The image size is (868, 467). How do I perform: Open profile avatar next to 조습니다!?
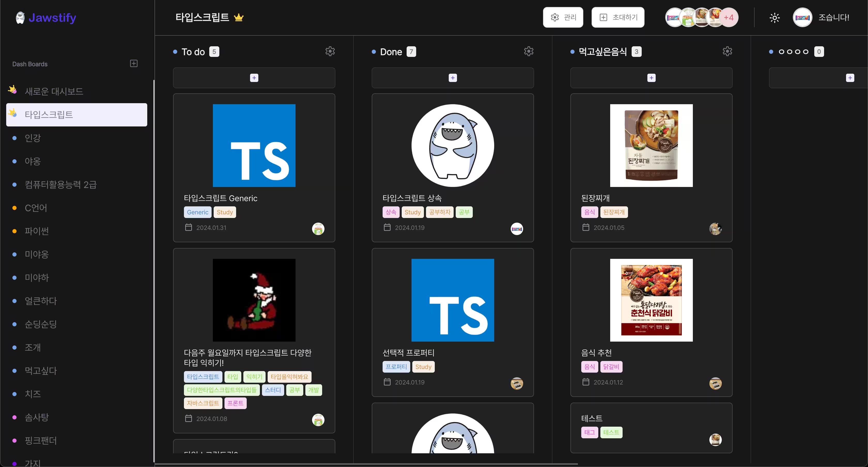point(802,18)
